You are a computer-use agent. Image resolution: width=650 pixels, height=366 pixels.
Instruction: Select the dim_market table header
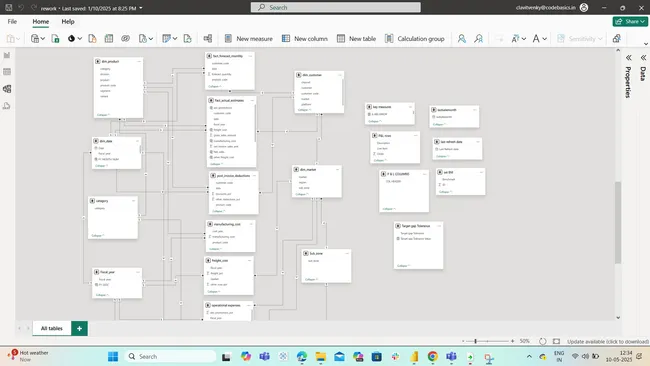click(316, 170)
